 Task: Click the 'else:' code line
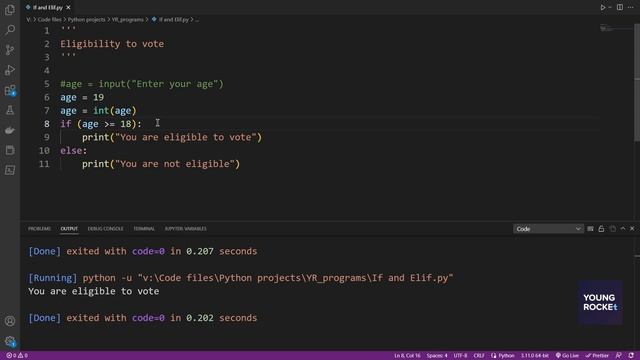coord(73,151)
